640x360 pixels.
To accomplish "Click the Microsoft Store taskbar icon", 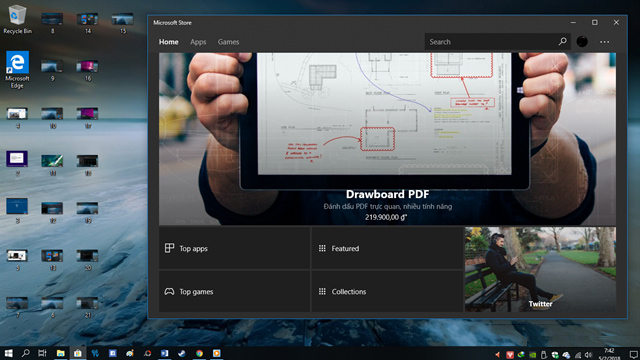I will coord(78,353).
